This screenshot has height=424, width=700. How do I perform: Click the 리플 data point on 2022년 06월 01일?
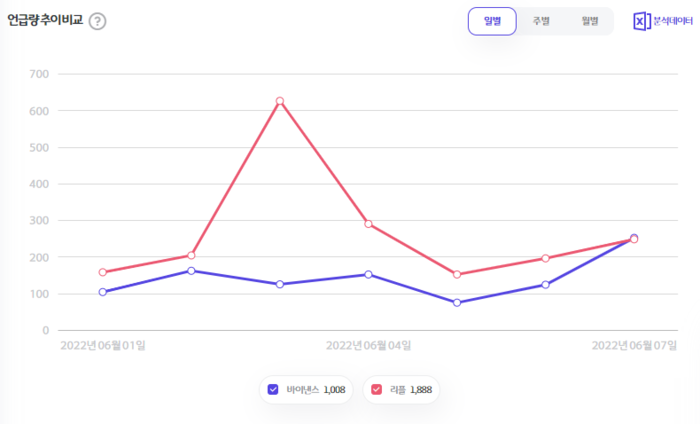point(103,272)
